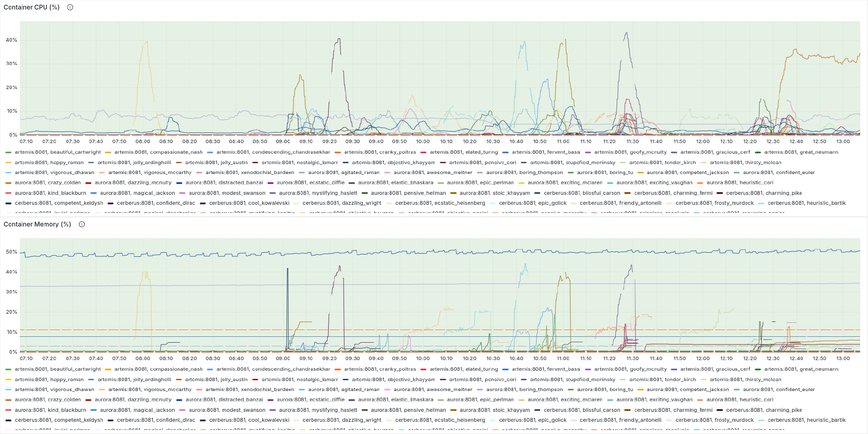Select aurora distracted_banzai in CPU legend
This screenshot has height=434, width=868.
224,183
